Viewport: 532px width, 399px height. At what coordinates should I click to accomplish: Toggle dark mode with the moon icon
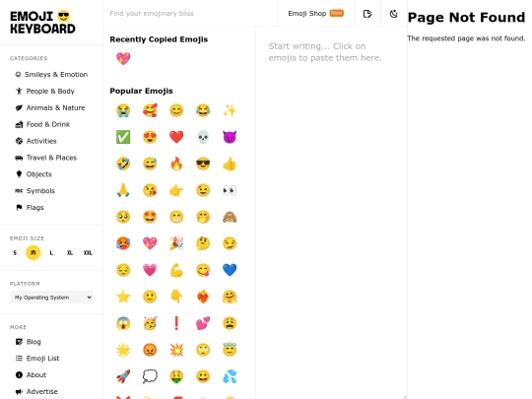coord(393,14)
